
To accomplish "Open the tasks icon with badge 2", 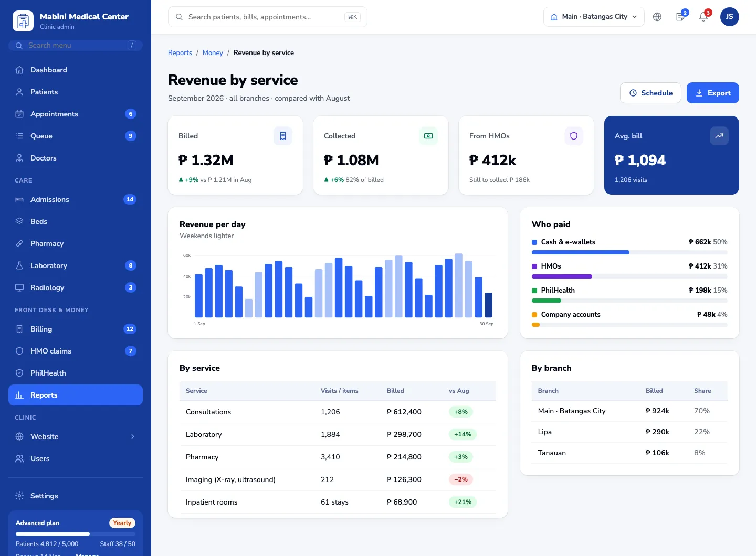I will (680, 17).
